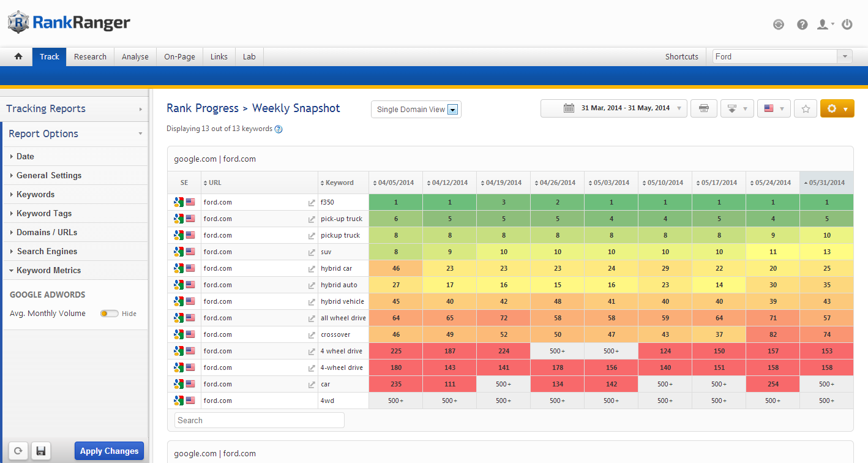Click the reset refresh icon in sidebar
The height and width of the screenshot is (463, 868).
18,451
